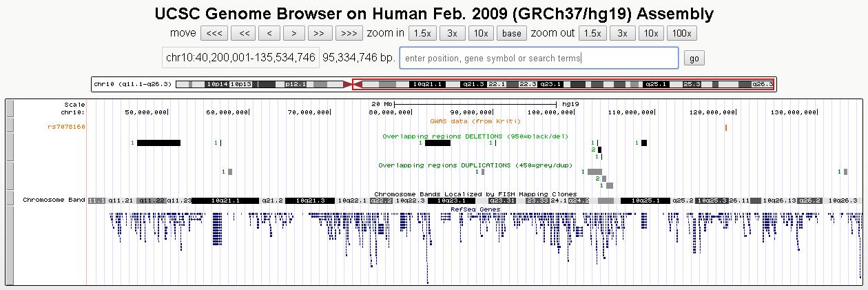The height and width of the screenshot is (290, 868).
Task: Click the orange GWAS marker in rs7078160 track
Action: [726, 127]
